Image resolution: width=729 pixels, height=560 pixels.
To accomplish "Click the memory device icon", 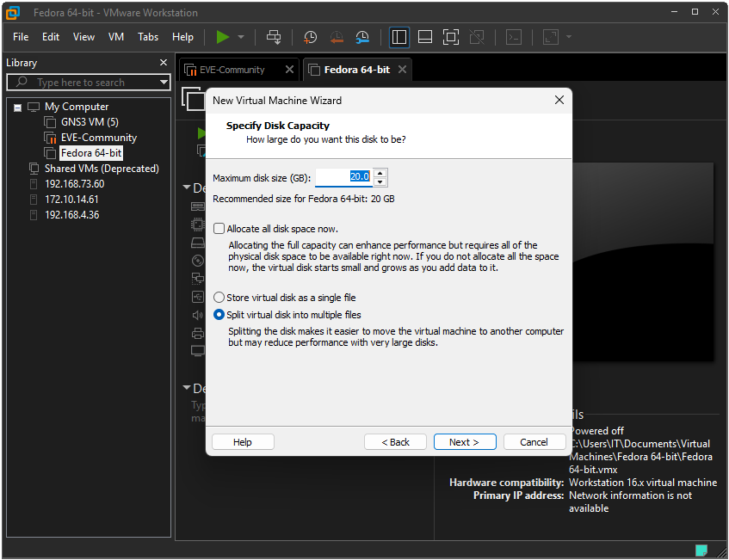I will [198, 206].
